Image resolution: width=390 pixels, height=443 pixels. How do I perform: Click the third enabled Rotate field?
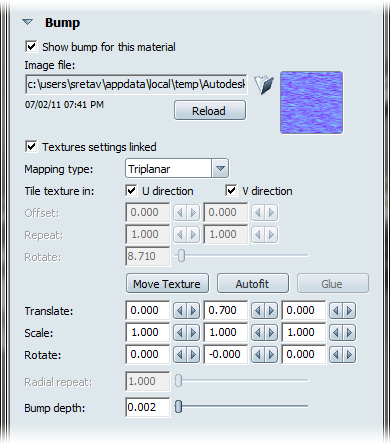(303, 354)
